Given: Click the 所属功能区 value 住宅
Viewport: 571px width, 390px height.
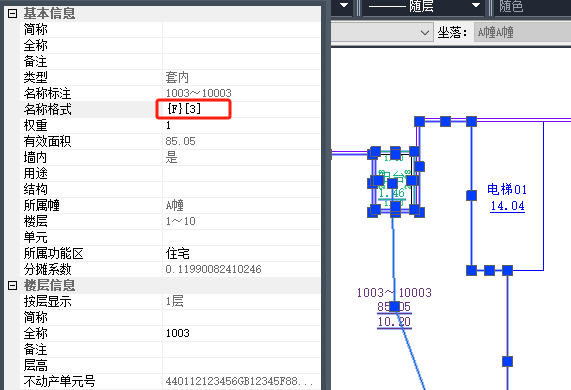Looking at the screenshot, I should (x=177, y=253).
